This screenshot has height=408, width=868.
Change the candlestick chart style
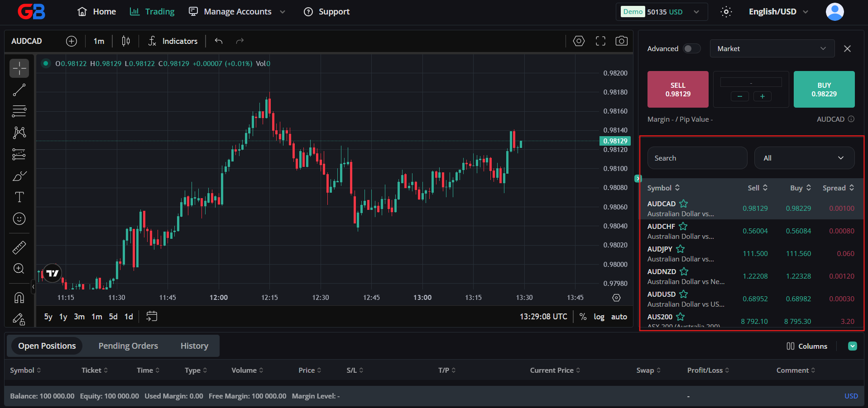[126, 41]
